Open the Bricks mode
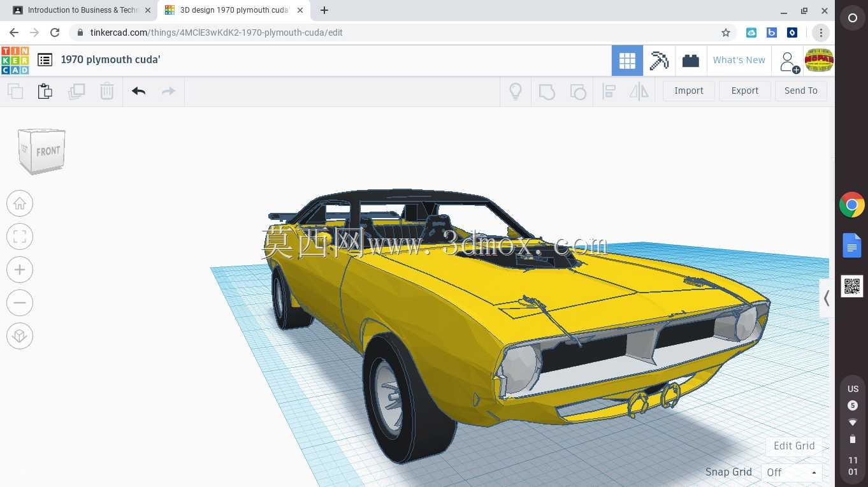This screenshot has height=487, width=868. [691, 61]
